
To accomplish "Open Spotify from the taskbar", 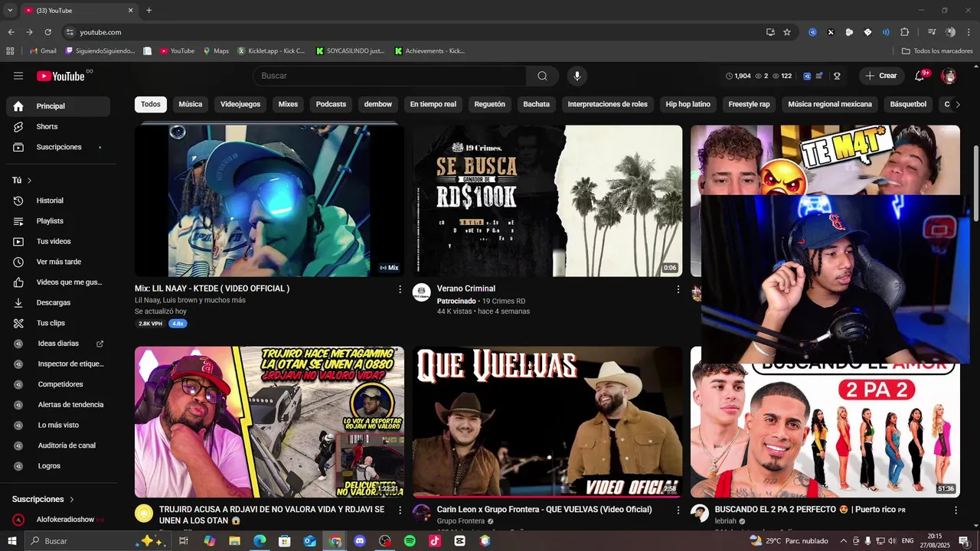I will click(410, 541).
